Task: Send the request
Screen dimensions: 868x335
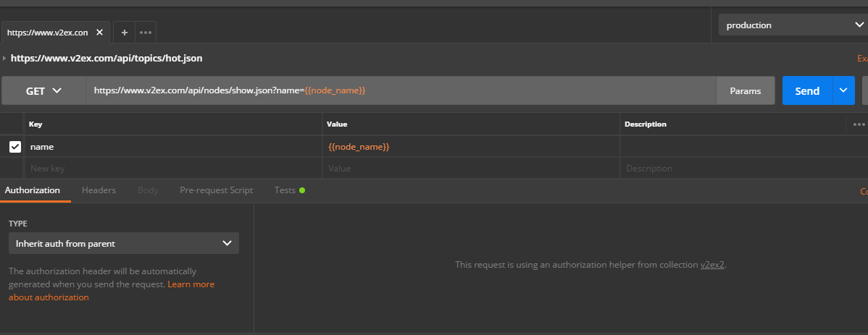Action: (807, 91)
